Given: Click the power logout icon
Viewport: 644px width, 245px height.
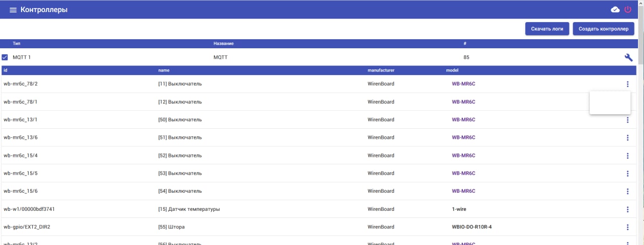Looking at the screenshot, I should coord(627,10).
